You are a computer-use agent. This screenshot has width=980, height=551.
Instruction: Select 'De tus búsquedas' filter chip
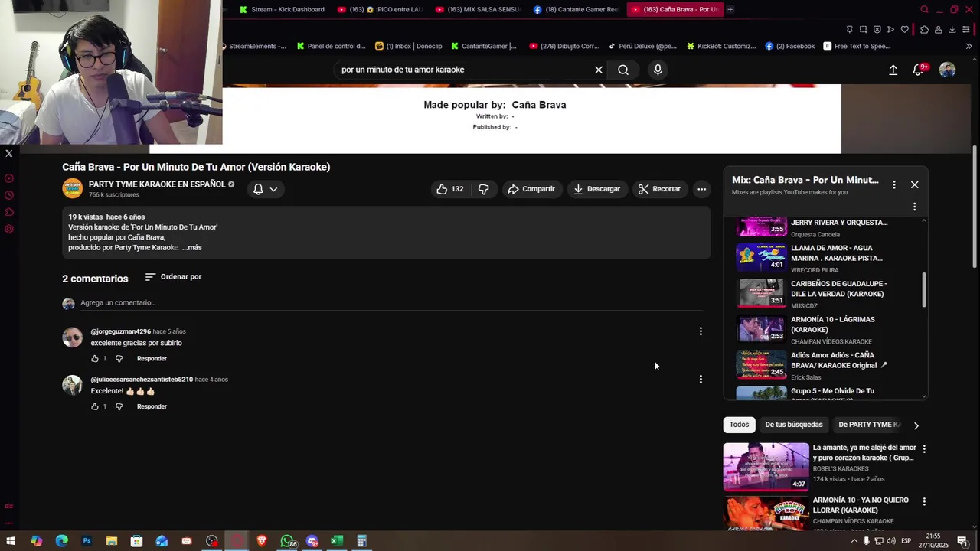[x=794, y=425]
